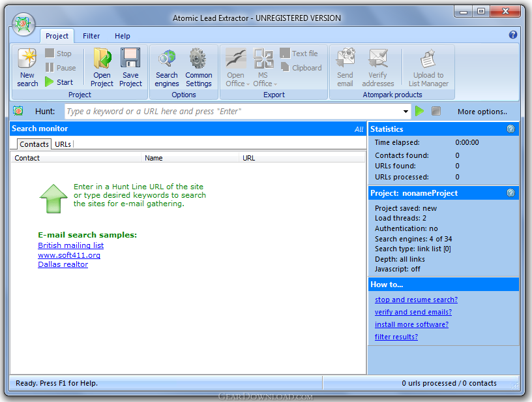The image size is (532, 402).
Task: Open the Help ribbon tab
Action: point(122,36)
